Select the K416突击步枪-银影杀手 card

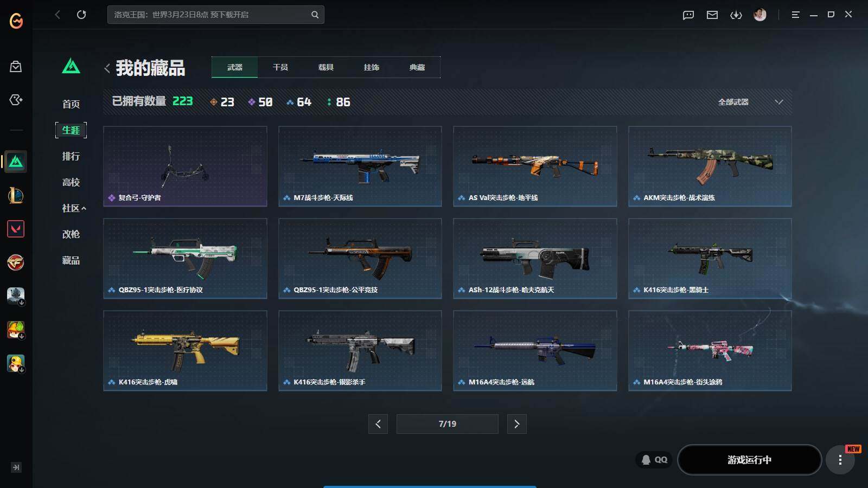click(x=360, y=351)
